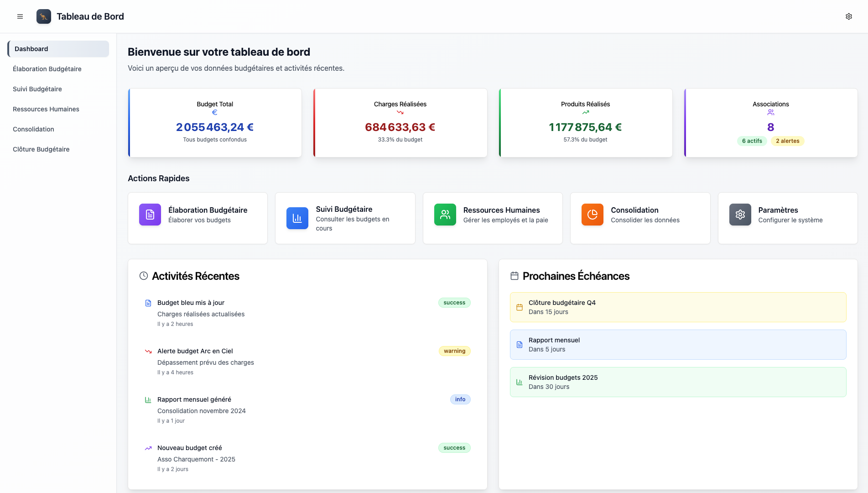Click the red trending-down icon on Charges Réalisées
The image size is (868, 493).
point(400,112)
